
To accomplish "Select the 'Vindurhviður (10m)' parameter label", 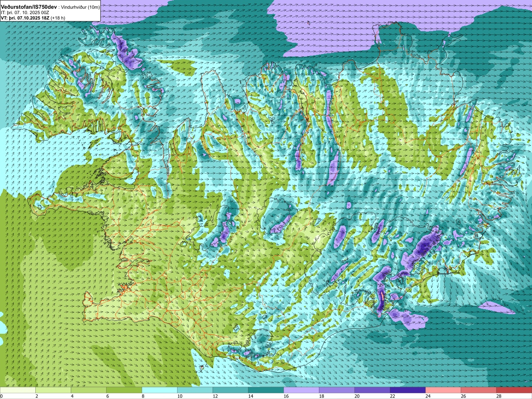I will click(x=80, y=7).
